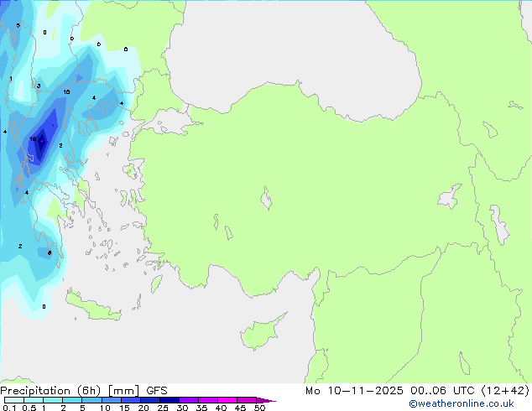532x411 pixels.
Task: Click the legend label '40'
Action: click(221, 408)
